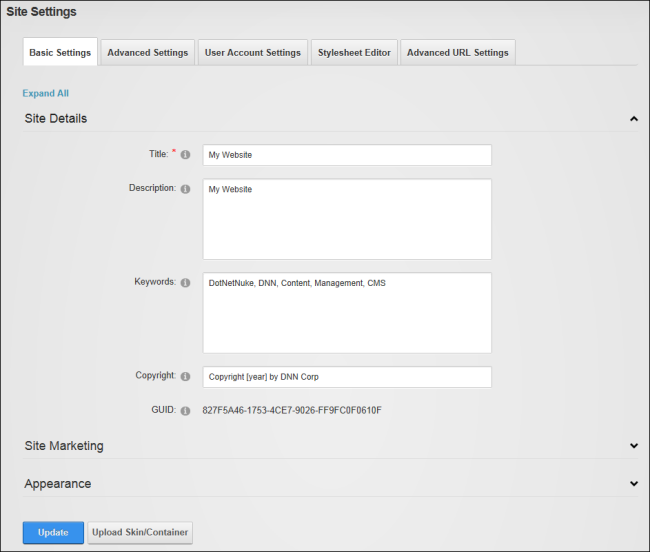This screenshot has width=650, height=552.
Task: Click the blue Update button
Action: (x=53, y=533)
